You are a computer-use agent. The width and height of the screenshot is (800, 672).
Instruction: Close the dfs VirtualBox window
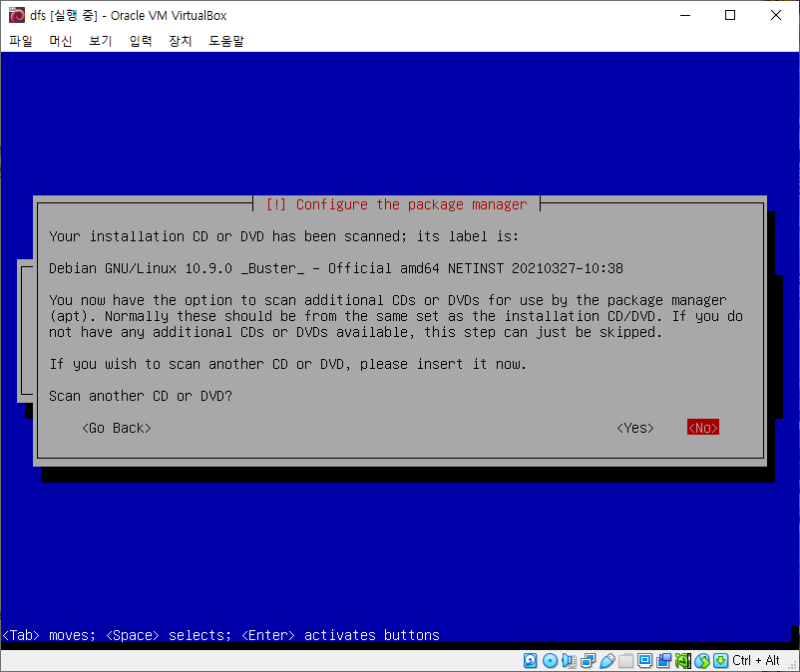coord(775,15)
